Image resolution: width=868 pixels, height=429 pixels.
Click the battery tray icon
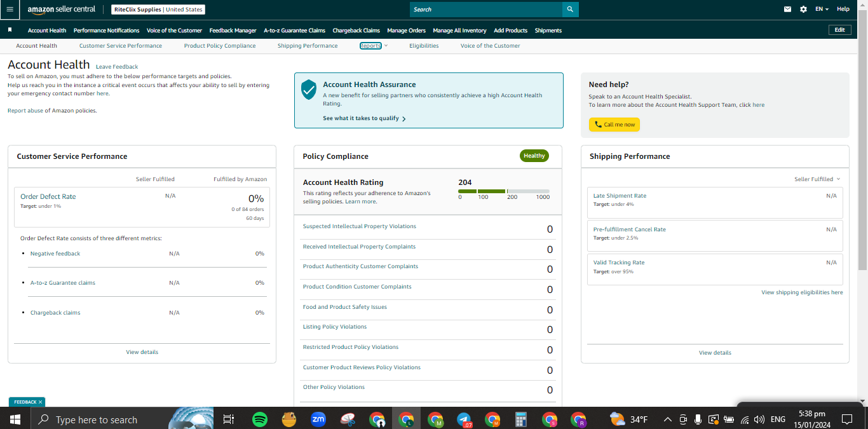tap(728, 419)
